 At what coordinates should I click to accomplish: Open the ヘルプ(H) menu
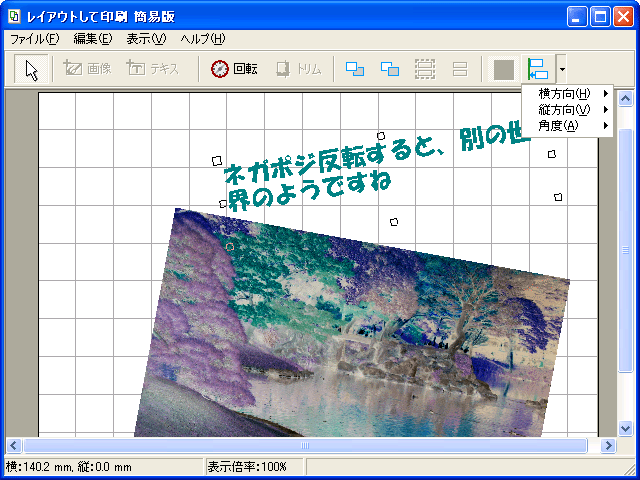pos(203,39)
